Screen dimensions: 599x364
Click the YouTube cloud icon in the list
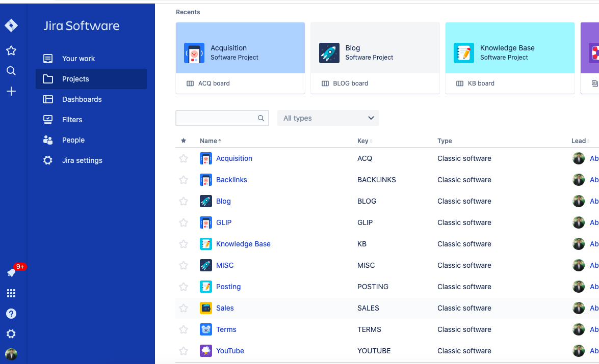coord(206,351)
